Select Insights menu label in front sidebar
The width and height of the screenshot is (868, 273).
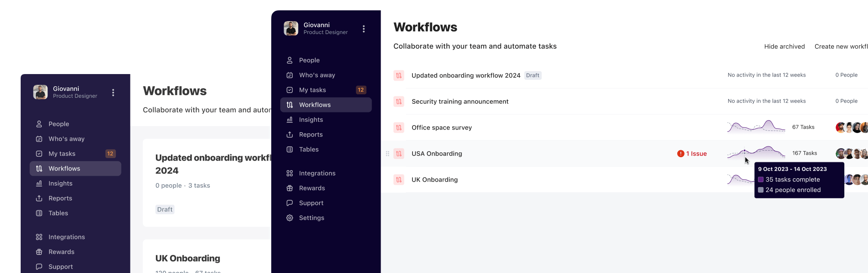coord(311,120)
